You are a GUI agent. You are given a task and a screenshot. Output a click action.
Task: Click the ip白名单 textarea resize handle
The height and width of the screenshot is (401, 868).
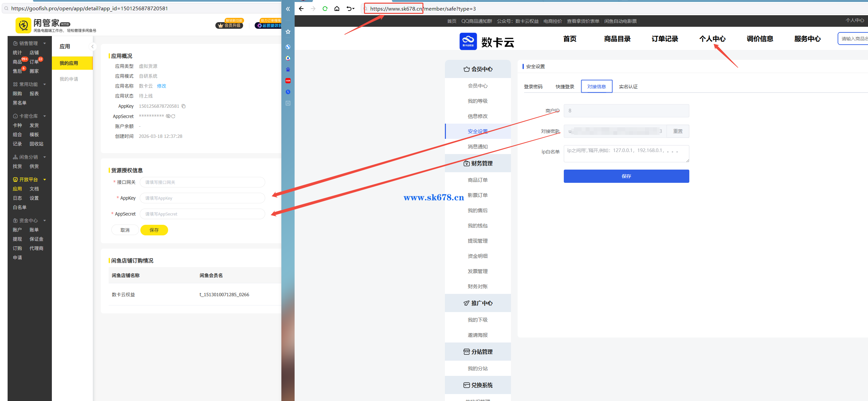pos(687,161)
